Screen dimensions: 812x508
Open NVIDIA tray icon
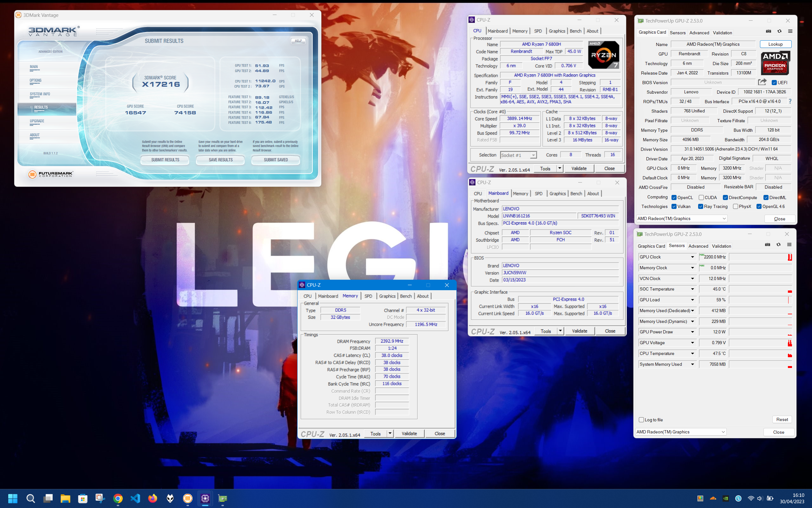[x=726, y=498]
